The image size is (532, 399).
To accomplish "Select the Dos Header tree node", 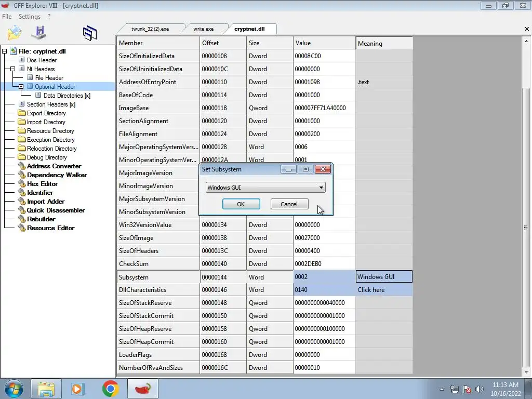I will point(42,60).
